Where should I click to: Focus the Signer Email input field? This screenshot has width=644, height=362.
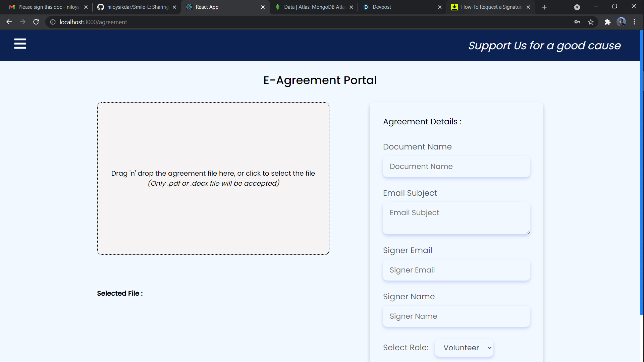456,270
